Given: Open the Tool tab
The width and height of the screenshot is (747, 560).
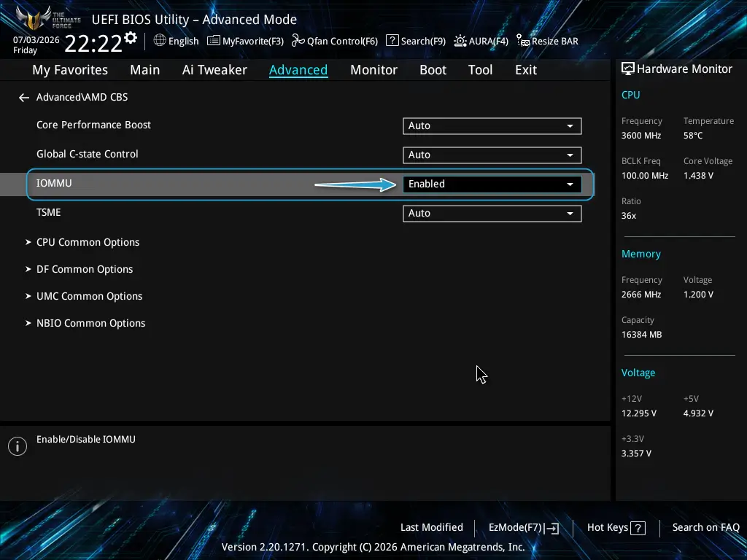Looking at the screenshot, I should click(x=480, y=70).
